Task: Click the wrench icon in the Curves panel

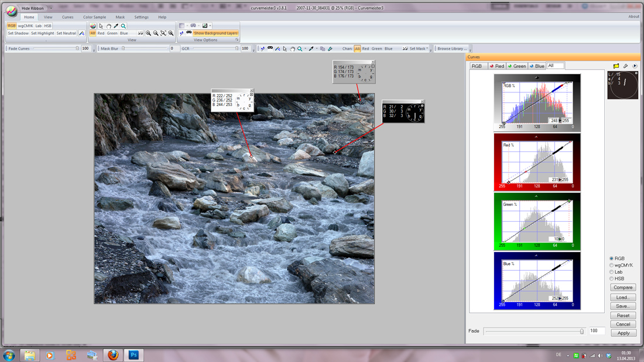Action: pos(625,65)
